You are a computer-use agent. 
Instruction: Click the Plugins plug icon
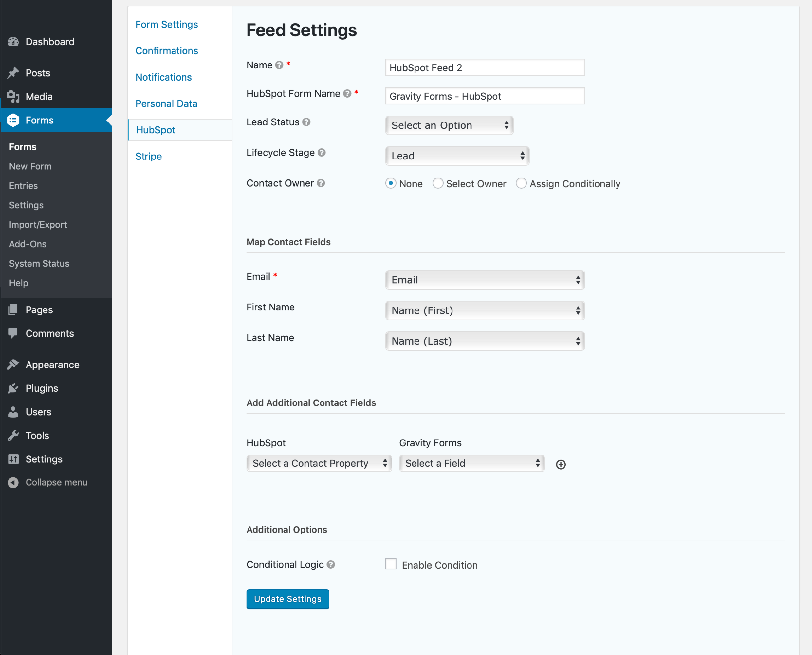[x=13, y=388]
